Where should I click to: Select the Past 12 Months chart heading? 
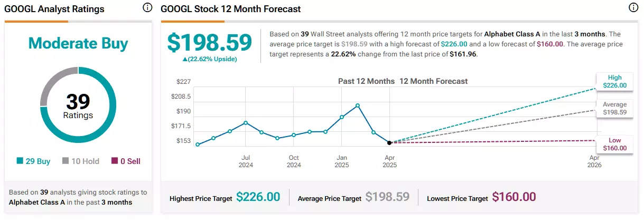point(366,81)
